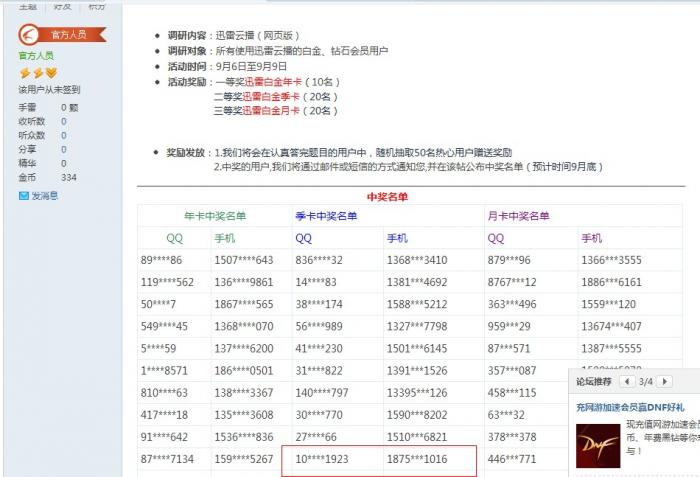The height and width of the screenshot is (477, 700).
Task: Click the 官方人员 orange badge avatar
Action: tap(62, 34)
